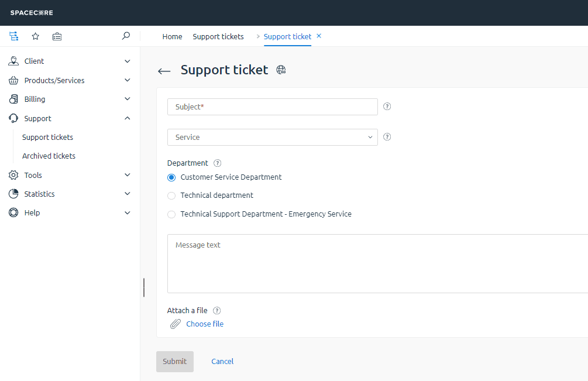Click into the Subject input field
This screenshot has height=381, width=588.
click(273, 107)
